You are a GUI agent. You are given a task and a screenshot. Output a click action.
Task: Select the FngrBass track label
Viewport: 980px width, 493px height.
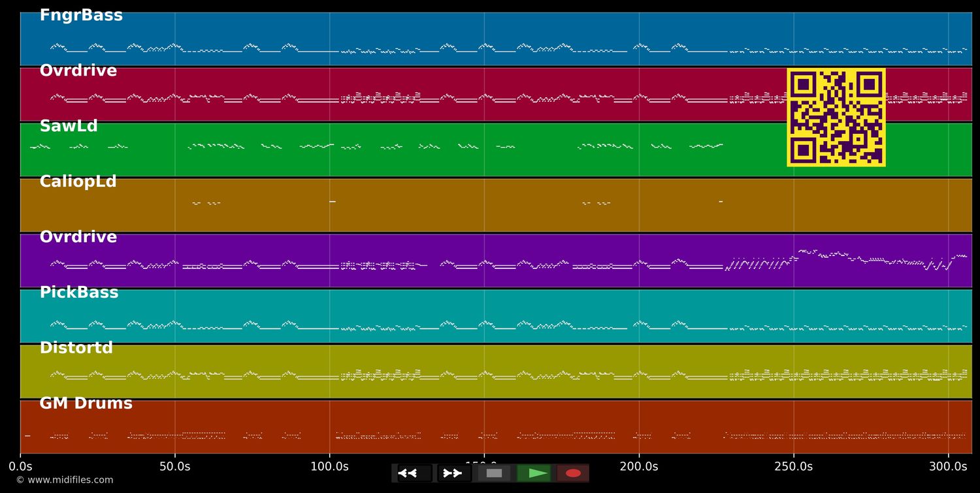(x=80, y=14)
